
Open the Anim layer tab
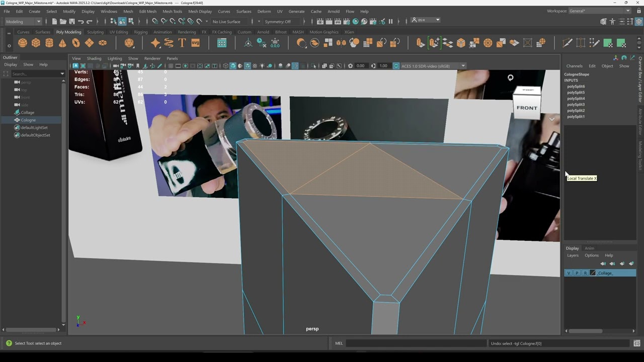coord(589,248)
